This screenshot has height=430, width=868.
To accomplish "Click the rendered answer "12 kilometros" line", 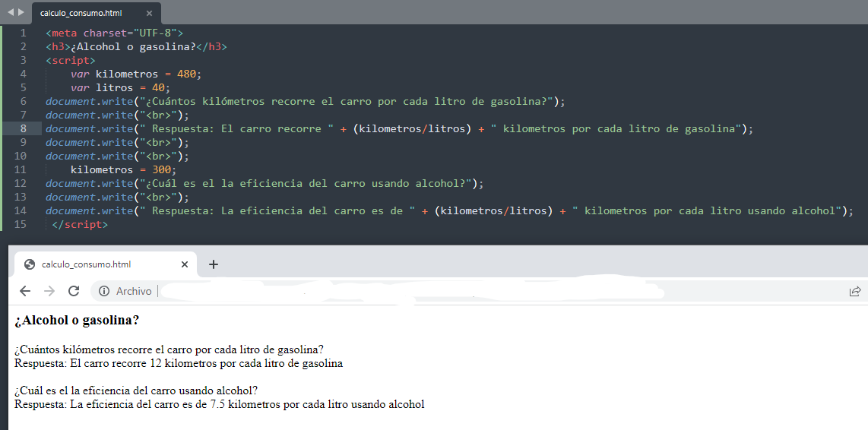I will coord(179,364).
